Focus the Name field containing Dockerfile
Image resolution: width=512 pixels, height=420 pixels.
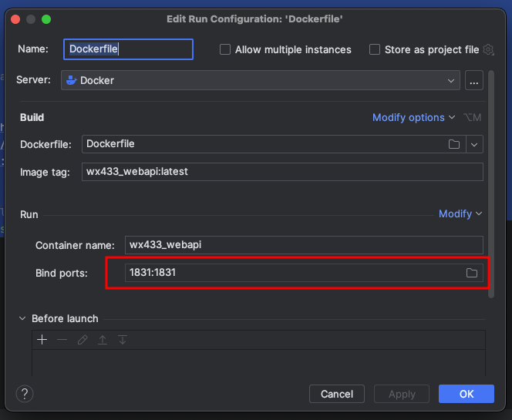click(x=128, y=49)
